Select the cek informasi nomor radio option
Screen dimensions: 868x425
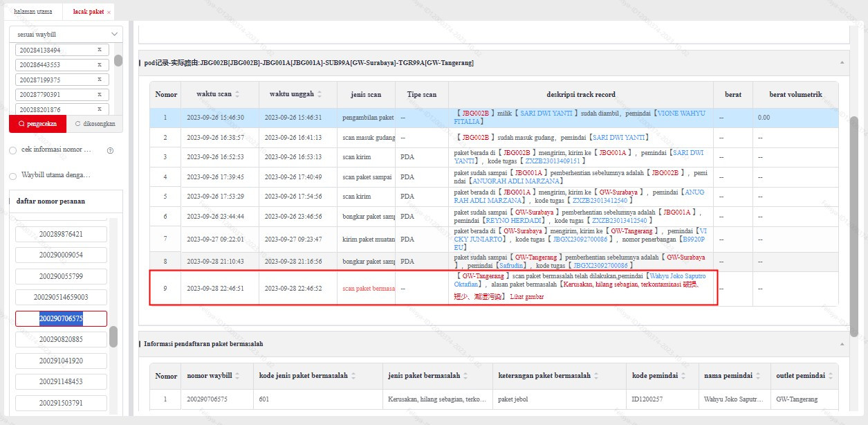click(13, 150)
